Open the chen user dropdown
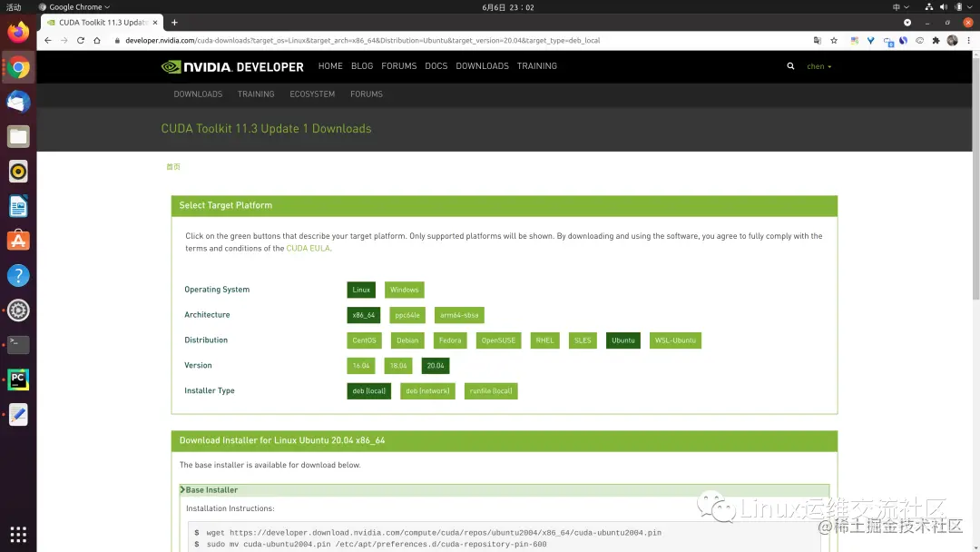The width and height of the screenshot is (980, 552). tap(818, 66)
